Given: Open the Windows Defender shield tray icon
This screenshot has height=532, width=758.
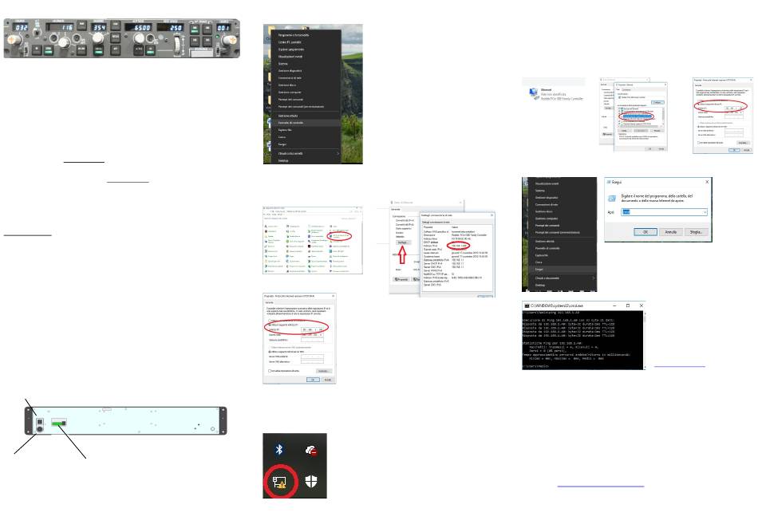Looking at the screenshot, I should (311, 481).
